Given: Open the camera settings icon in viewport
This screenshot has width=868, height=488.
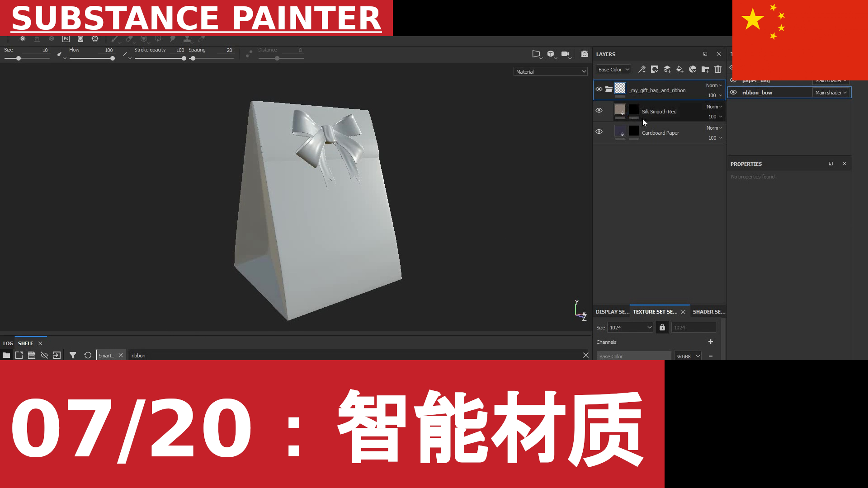Looking at the screenshot, I should coord(565,54).
